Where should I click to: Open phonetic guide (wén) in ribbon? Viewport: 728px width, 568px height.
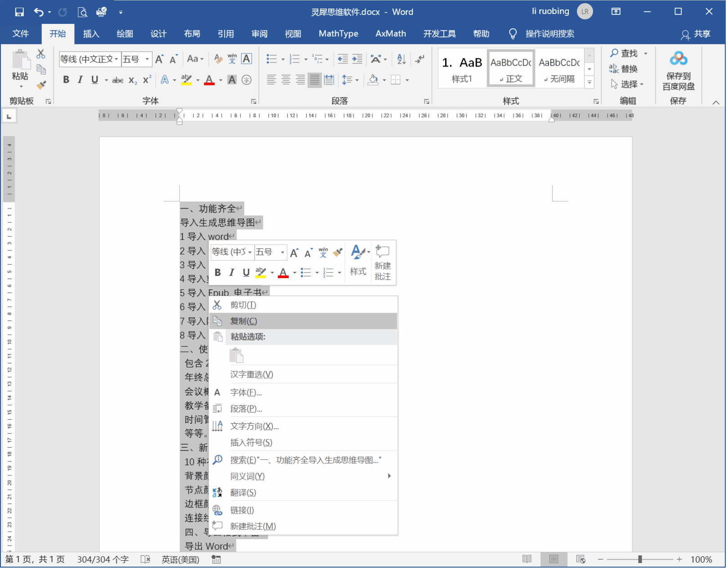pyautogui.click(x=232, y=59)
